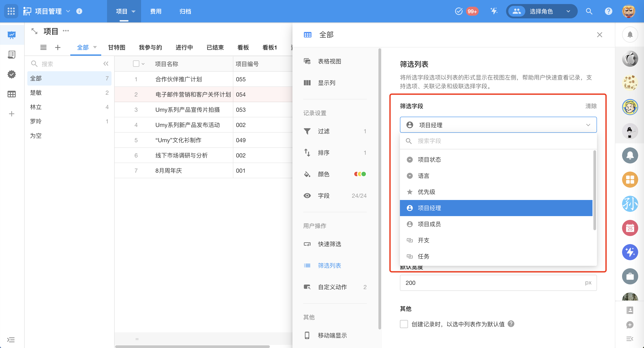Open the orange grid app in right rail

630,180
